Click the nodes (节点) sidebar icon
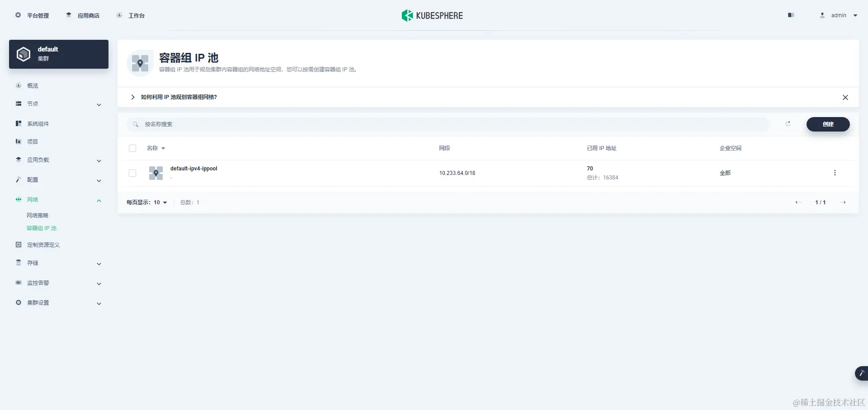 (19, 104)
